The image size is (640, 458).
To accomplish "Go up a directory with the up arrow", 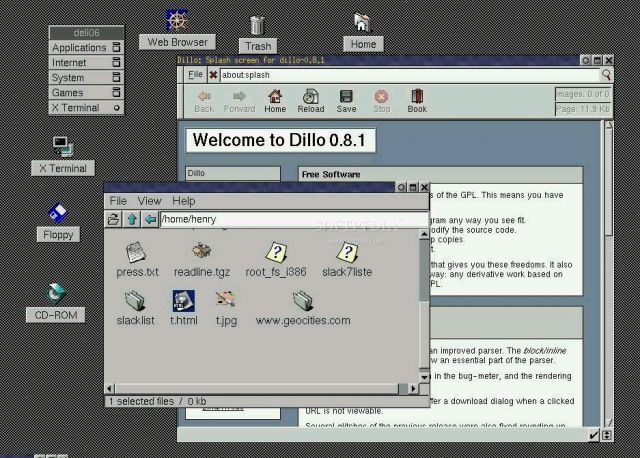I will 132,220.
